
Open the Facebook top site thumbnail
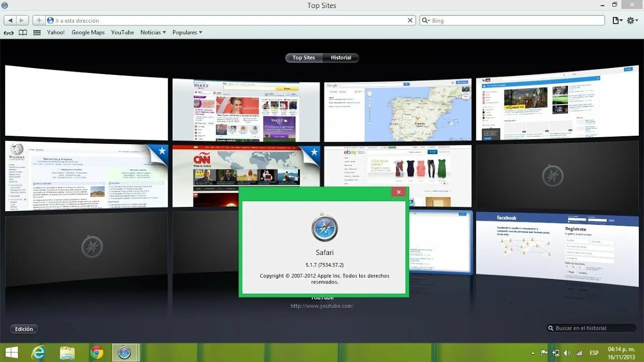click(557, 249)
